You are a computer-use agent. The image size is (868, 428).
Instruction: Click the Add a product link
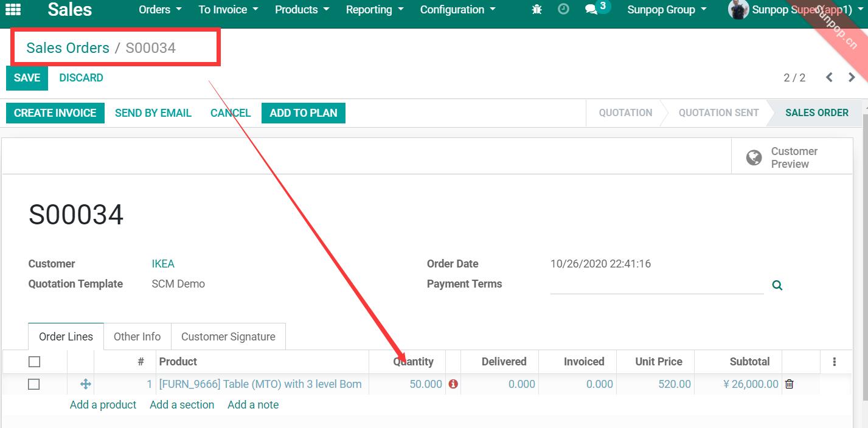103,405
